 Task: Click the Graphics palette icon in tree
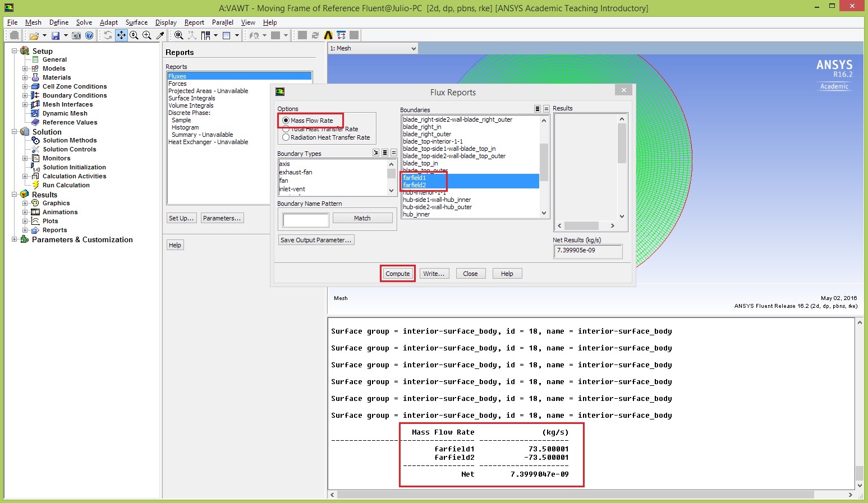[x=35, y=203]
